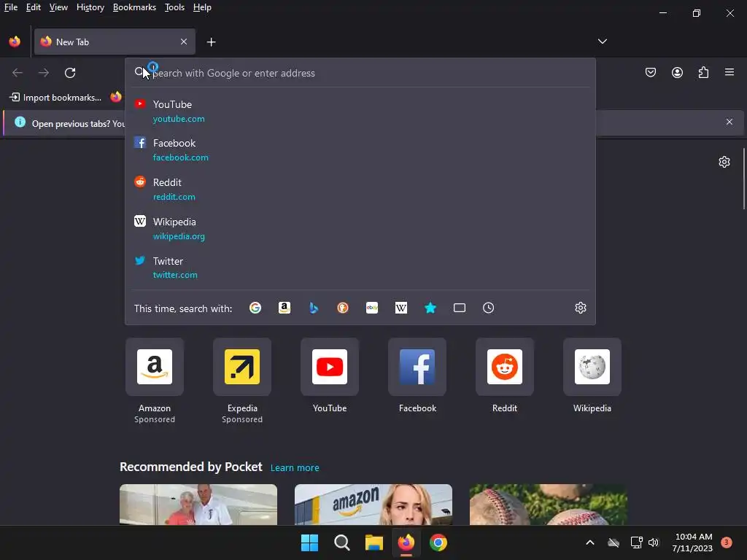The height and width of the screenshot is (560, 747).
Task: Search this time with eBay icon
Action: tap(372, 308)
